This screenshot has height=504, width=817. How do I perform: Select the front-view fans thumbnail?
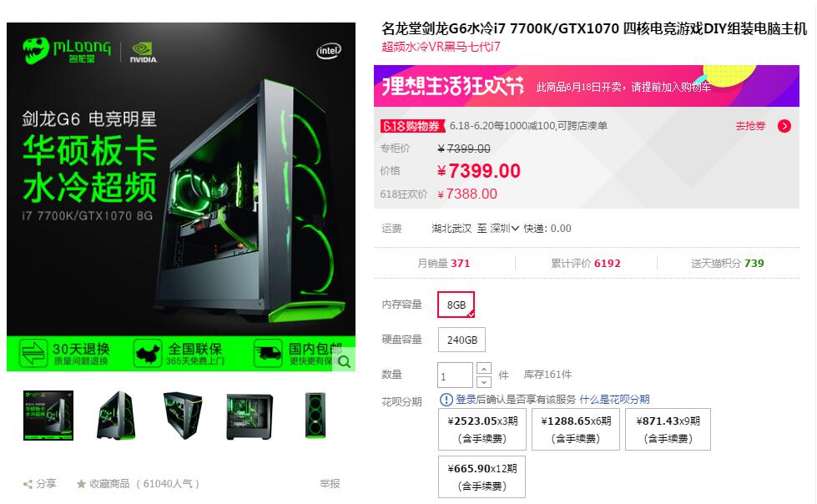[315, 416]
